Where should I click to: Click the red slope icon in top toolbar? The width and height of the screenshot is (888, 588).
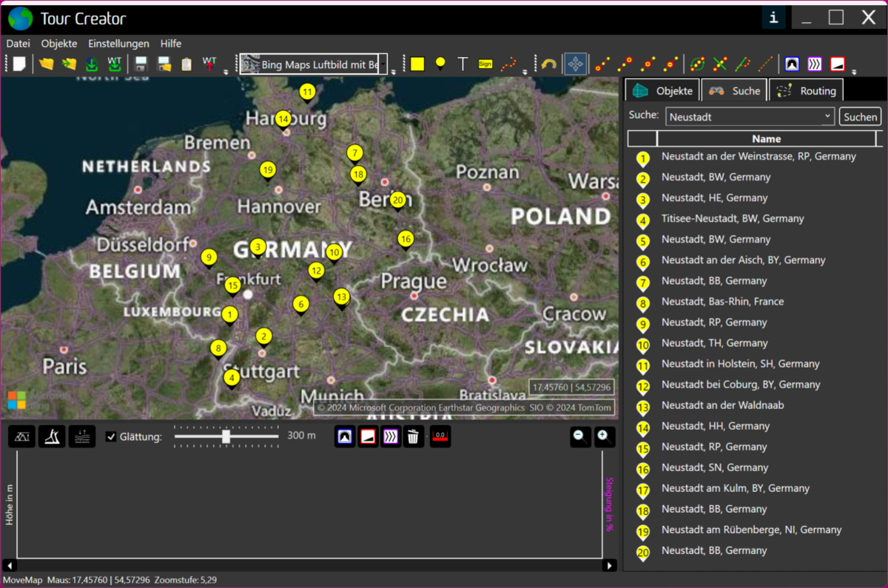838,64
